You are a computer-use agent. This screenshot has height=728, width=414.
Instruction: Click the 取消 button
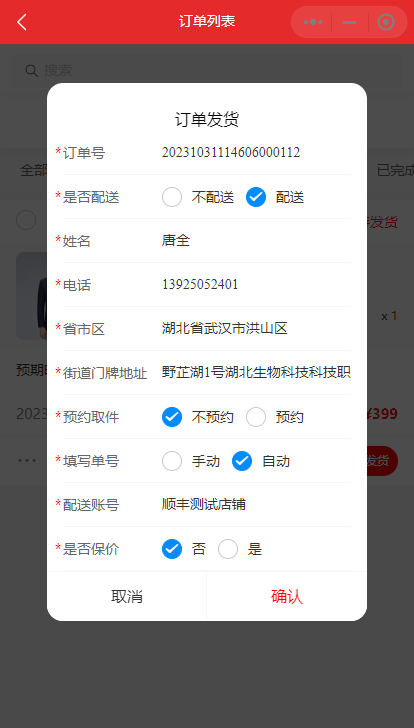[127, 597]
